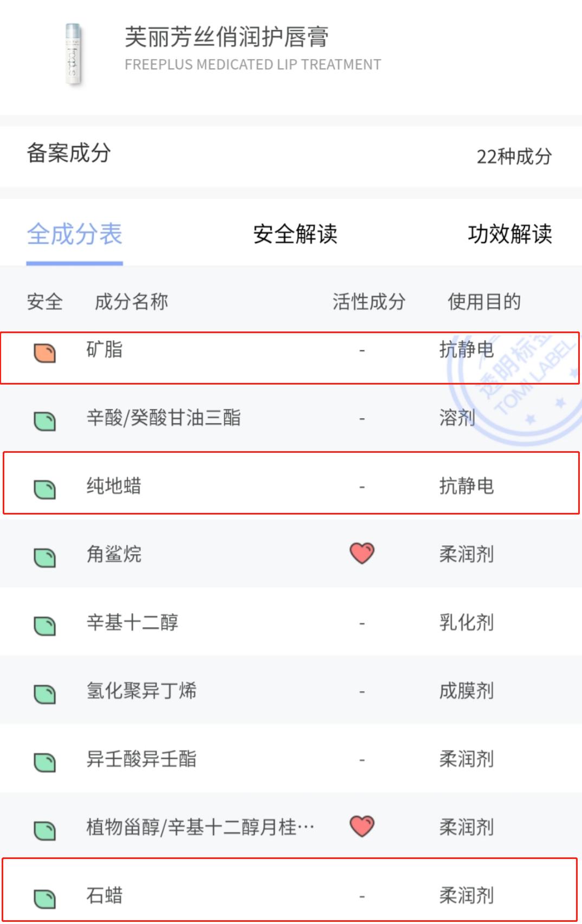Image resolution: width=582 pixels, height=924 pixels.
Task: Select the green safety icon next to 纯地蜡
Action: (45, 486)
